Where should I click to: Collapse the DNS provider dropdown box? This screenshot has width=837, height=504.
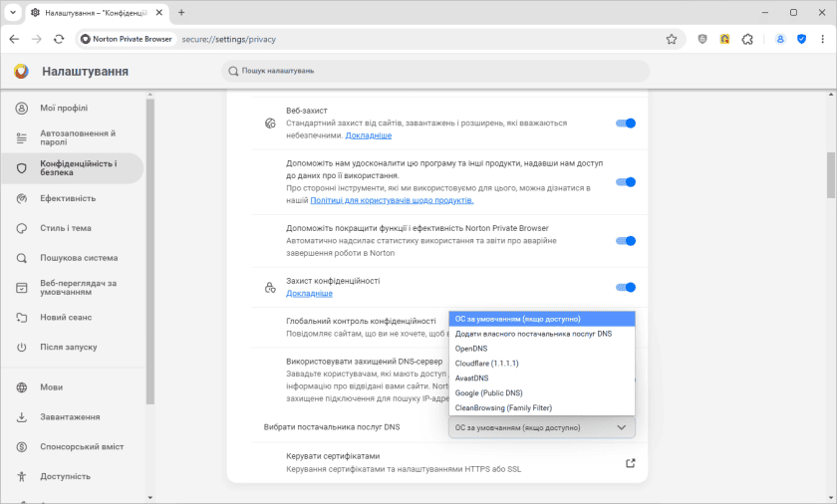[x=542, y=427]
